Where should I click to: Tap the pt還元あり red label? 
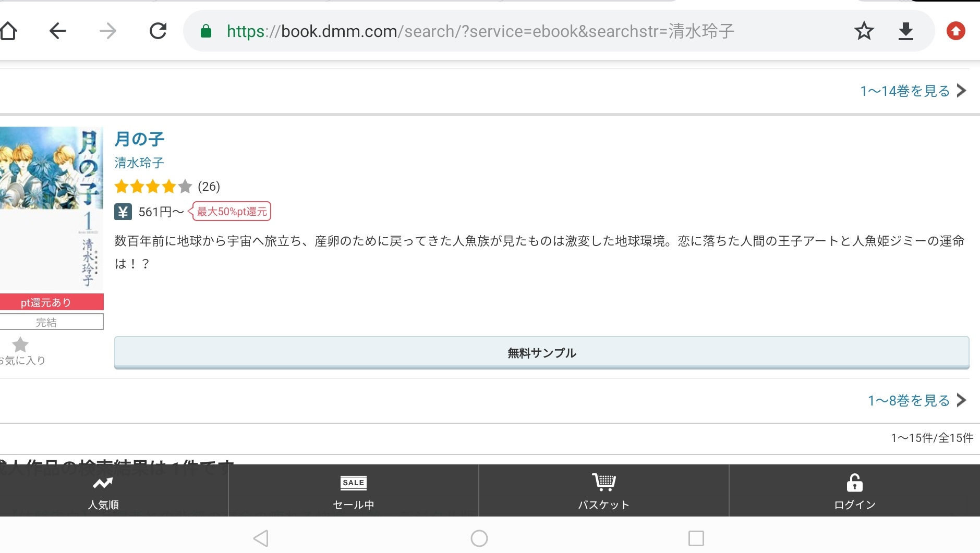(x=52, y=302)
